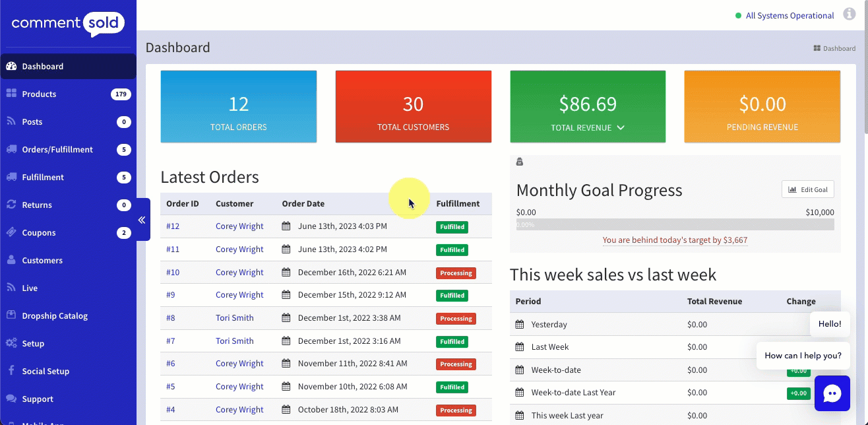Click the Orders/Fulfillment truck icon
868x425 pixels.
tap(11, 149)
